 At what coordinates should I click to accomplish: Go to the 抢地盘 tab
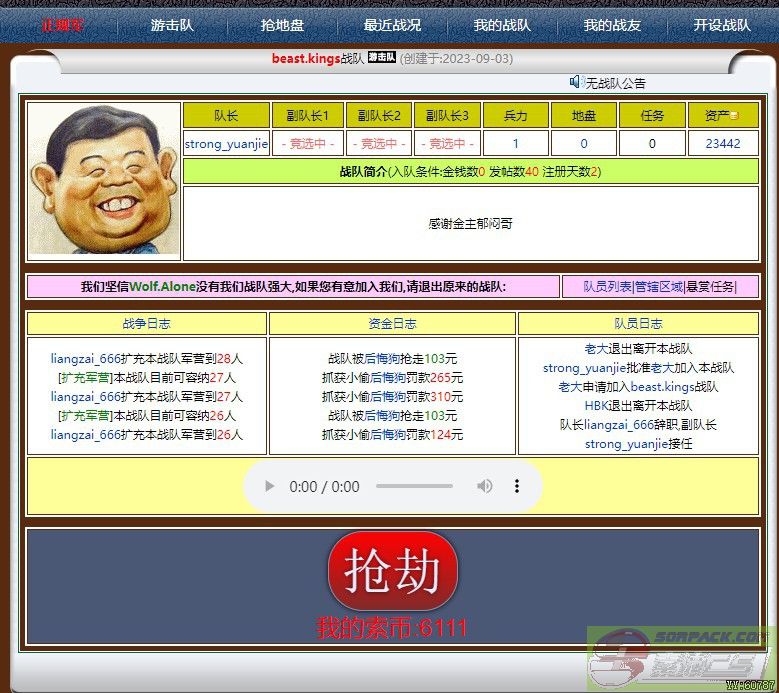click(282, 25)
